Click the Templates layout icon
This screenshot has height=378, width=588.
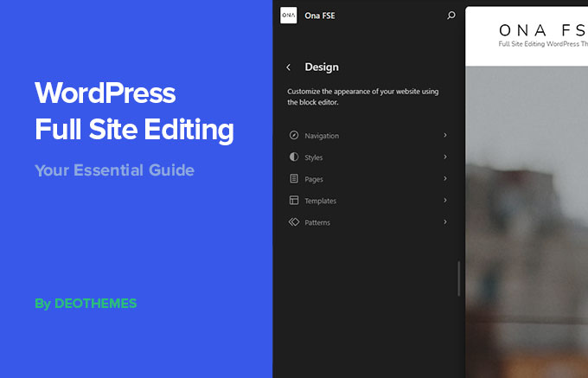[294, 201]
